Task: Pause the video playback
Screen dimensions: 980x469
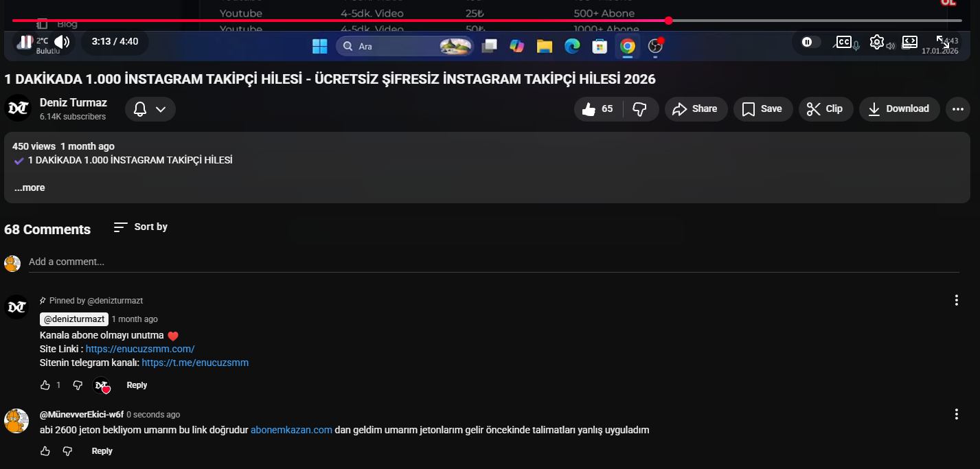Action: tap(25, 42)
